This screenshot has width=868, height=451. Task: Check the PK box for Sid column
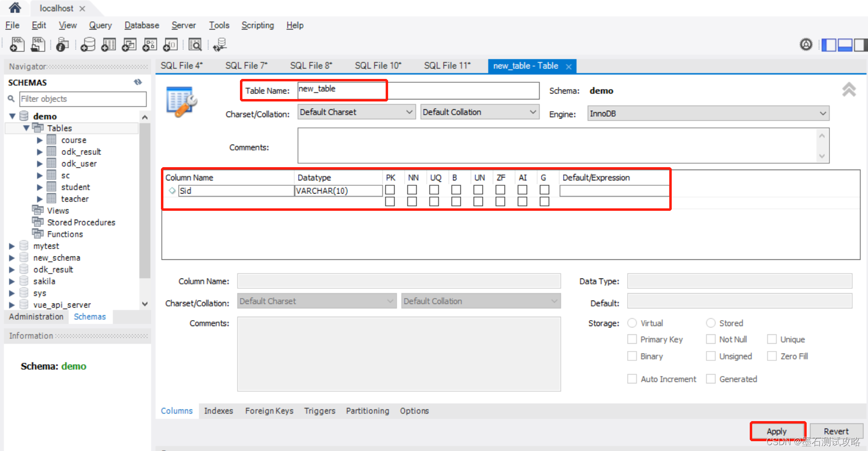click(390, 190)
